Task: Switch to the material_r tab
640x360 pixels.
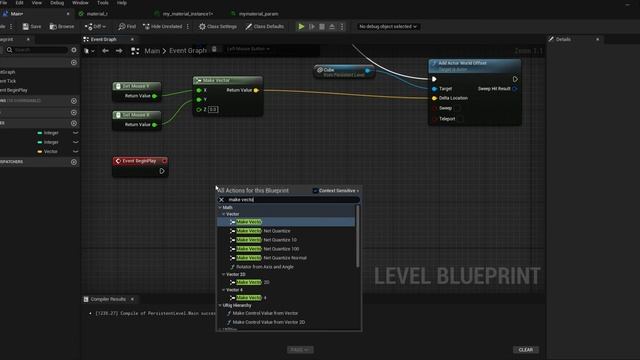Action: pyautogui.click(x=97, y=14)
